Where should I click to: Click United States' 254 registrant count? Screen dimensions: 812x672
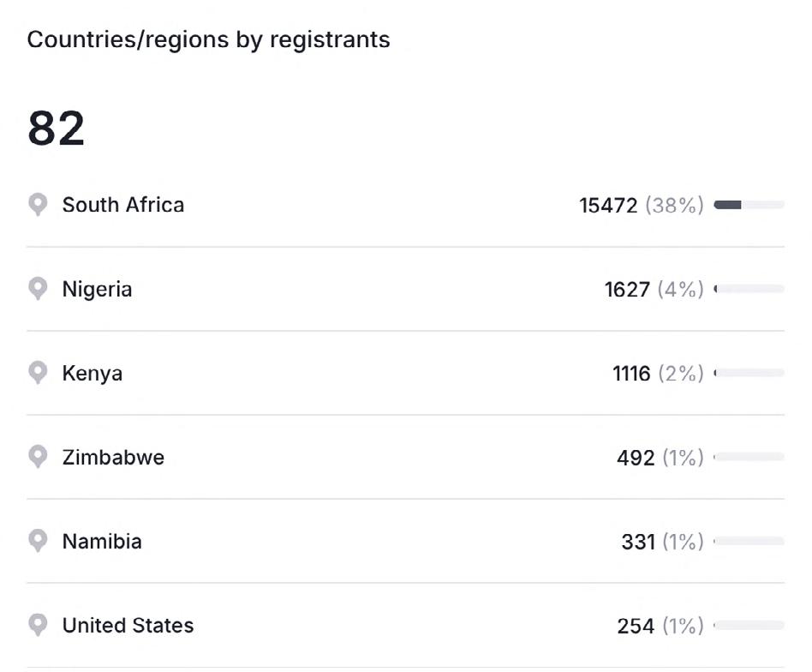[636, 626]
